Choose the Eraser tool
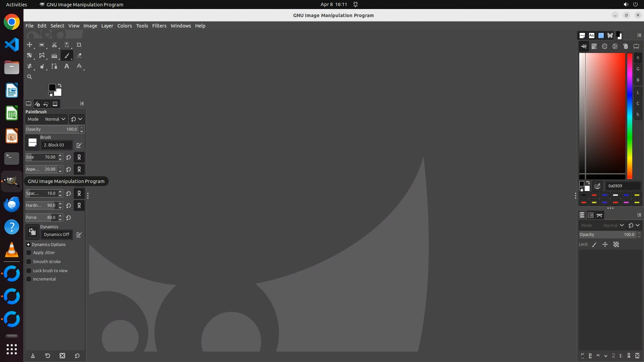644x362 pixels. [79, 56]
